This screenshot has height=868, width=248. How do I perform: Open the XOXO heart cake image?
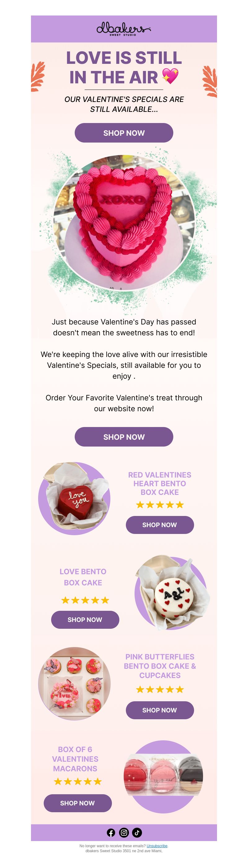(x=124, y=223)
